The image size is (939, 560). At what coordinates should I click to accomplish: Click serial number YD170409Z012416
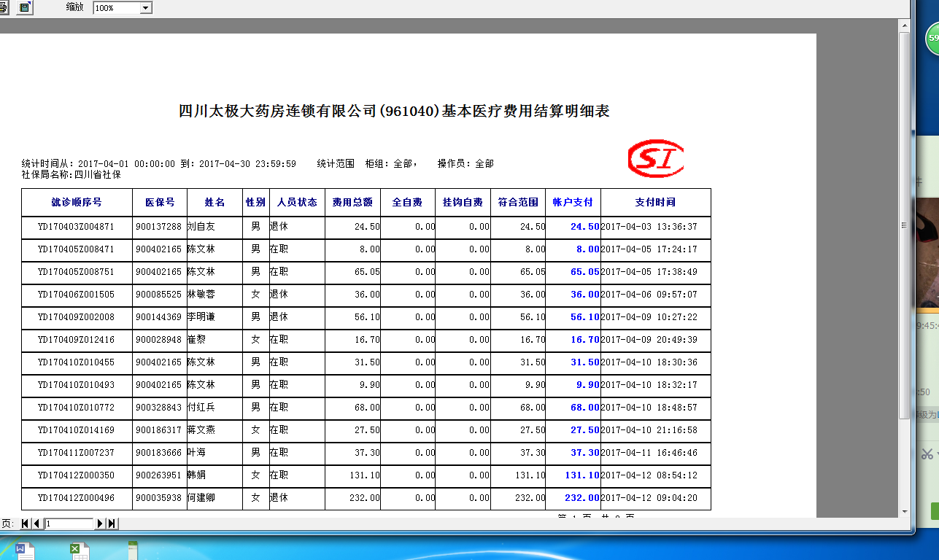click(77, 340)
